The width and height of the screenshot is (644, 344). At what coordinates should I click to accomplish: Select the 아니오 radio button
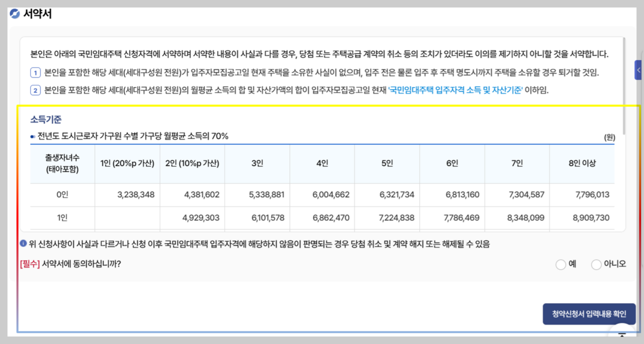tap(596, 265)
